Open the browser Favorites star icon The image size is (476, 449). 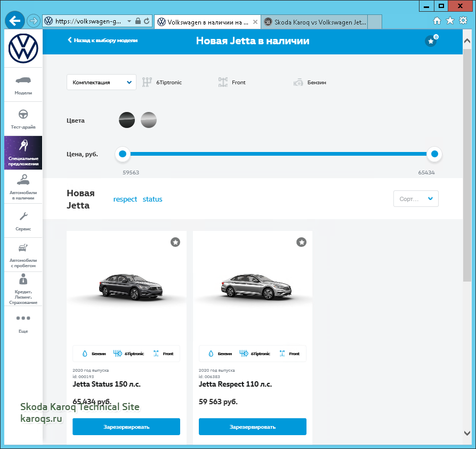pyautogui.click(x=450, y=21)
